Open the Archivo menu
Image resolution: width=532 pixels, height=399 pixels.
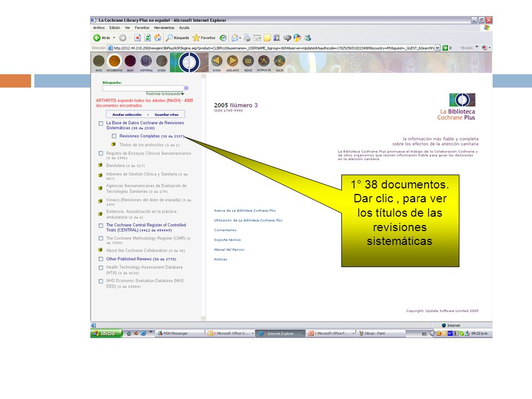99,28
